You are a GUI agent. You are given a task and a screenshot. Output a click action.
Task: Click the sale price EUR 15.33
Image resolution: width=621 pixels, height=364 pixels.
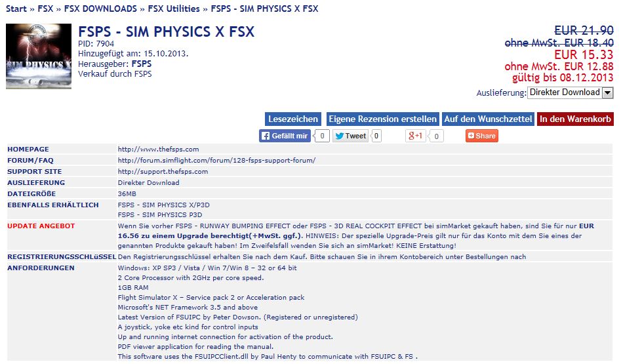pyautogui.click(x=584, y=54)
